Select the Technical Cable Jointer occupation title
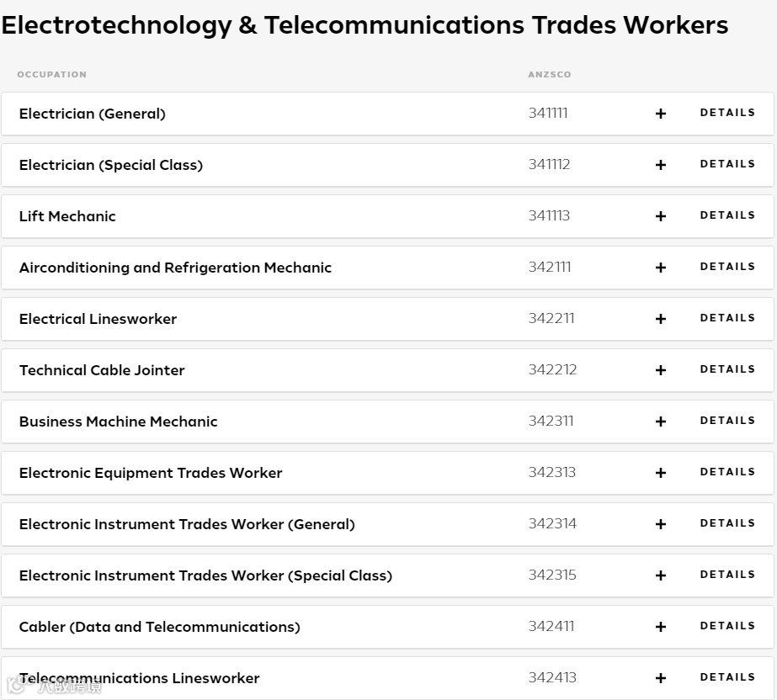 [102, 370]
